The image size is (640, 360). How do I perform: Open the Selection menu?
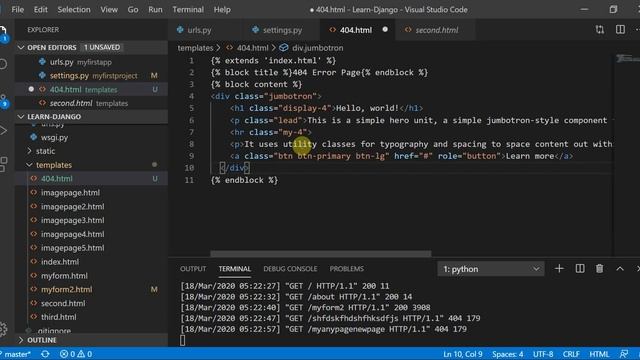click(x=74, y=9)
